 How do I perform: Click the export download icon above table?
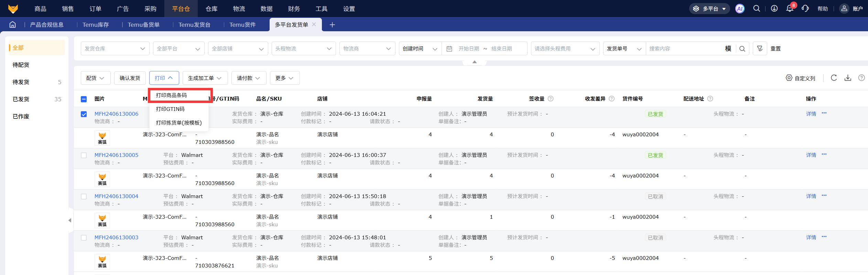tap(848, 78)
